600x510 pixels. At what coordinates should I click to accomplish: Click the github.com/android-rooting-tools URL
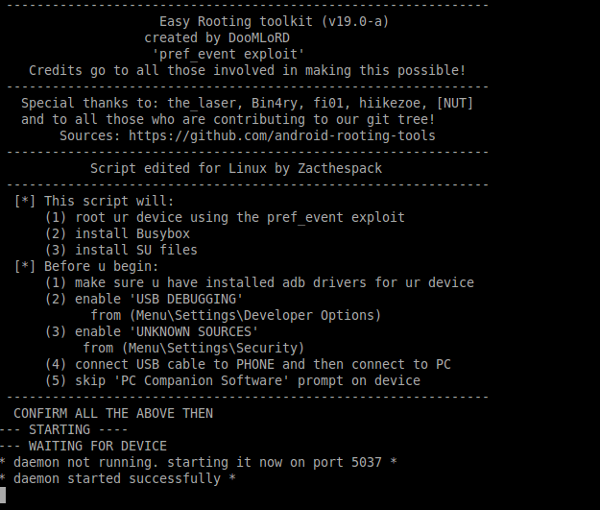(282, 136)
